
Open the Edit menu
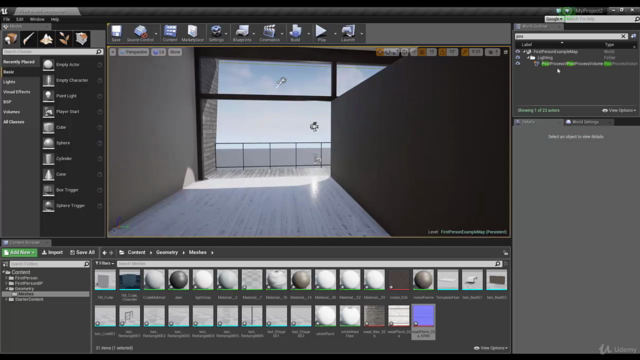(20, 19)
